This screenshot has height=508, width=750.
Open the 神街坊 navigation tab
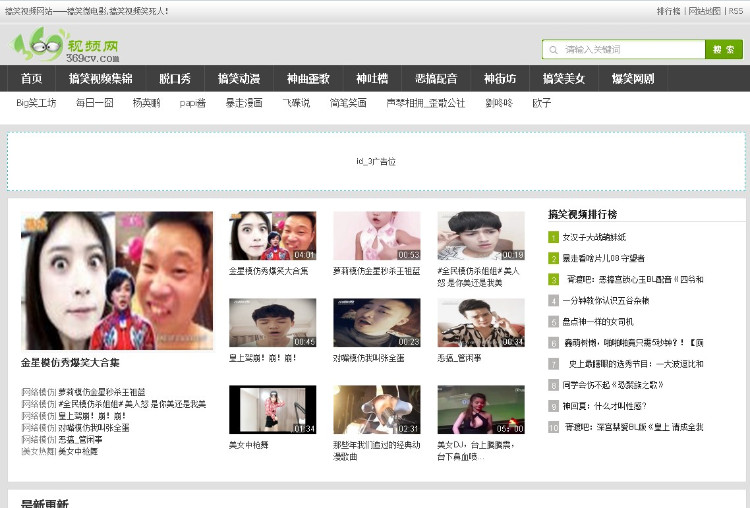[x=500, y=78]
